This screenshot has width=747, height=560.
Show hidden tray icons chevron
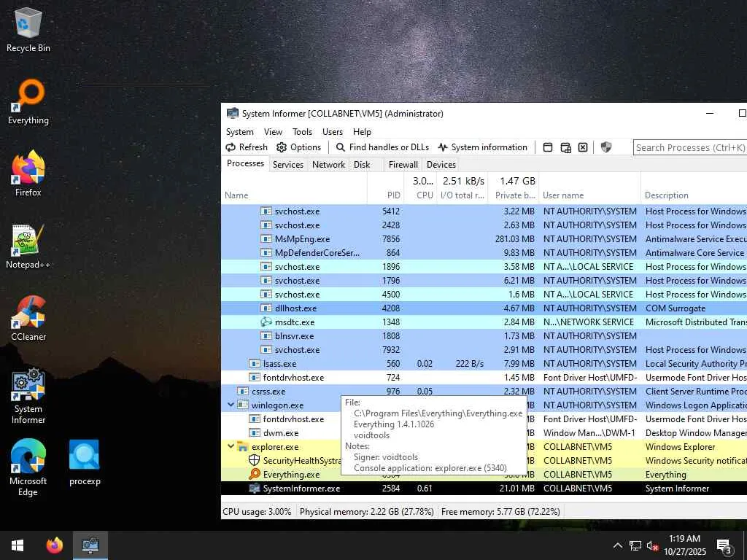(x=617, y=545)
